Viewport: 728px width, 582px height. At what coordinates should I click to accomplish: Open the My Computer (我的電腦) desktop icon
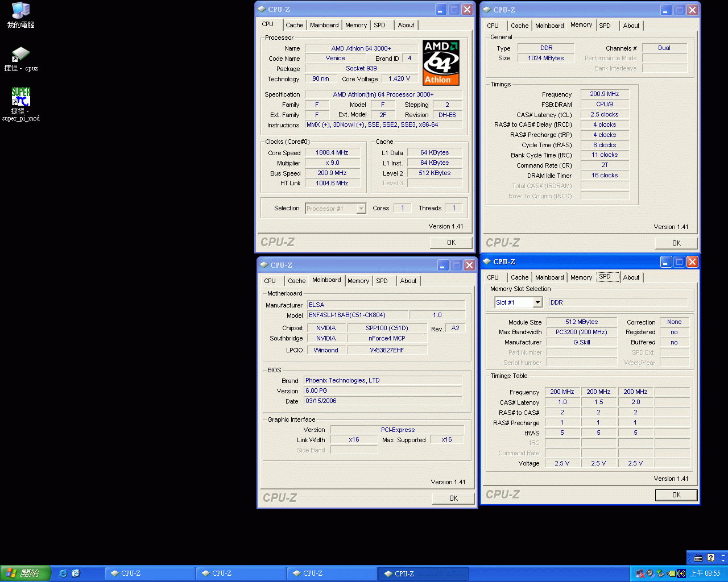click(x=20, y=15)
